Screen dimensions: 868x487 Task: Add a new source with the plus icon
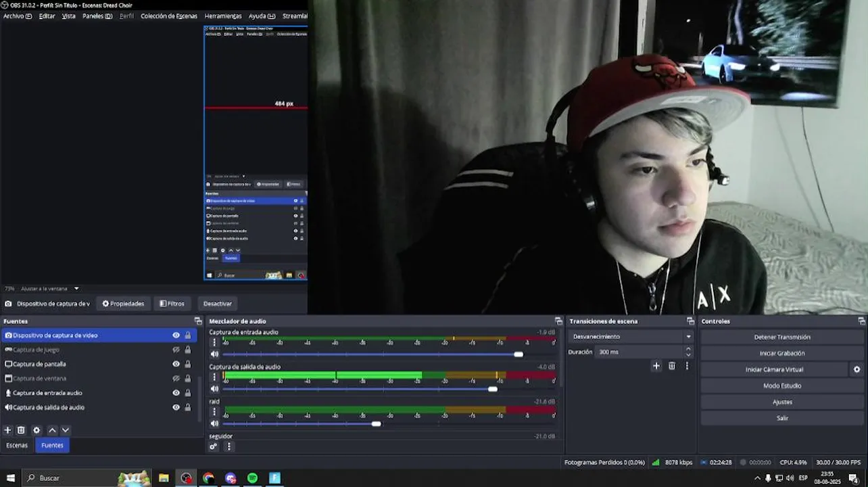(x=7, y=430)
